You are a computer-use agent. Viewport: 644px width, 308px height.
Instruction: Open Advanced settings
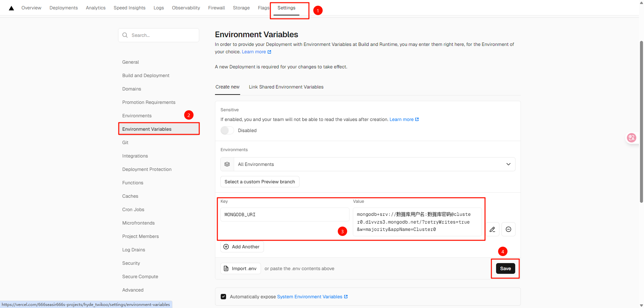pos(133,290)
